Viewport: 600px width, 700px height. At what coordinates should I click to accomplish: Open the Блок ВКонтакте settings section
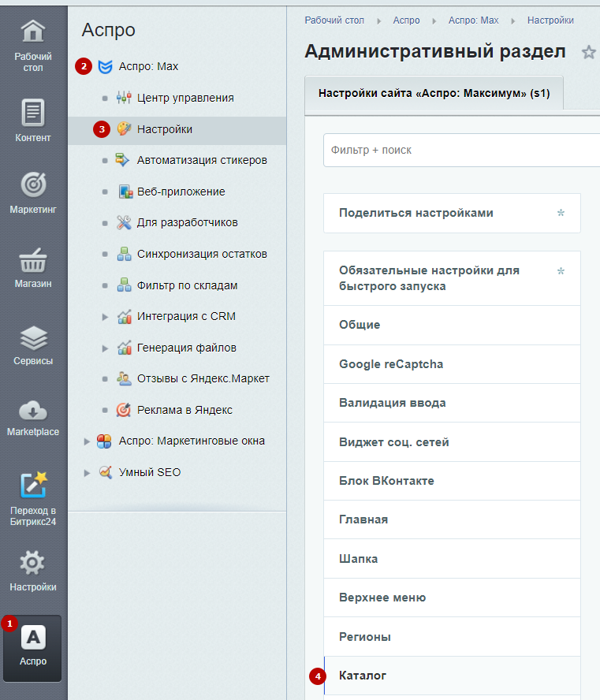pos(452,481)
